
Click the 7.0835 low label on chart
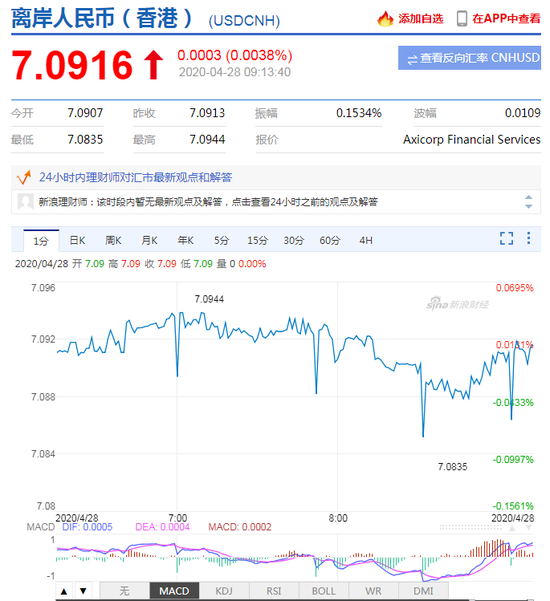[452, 467]
